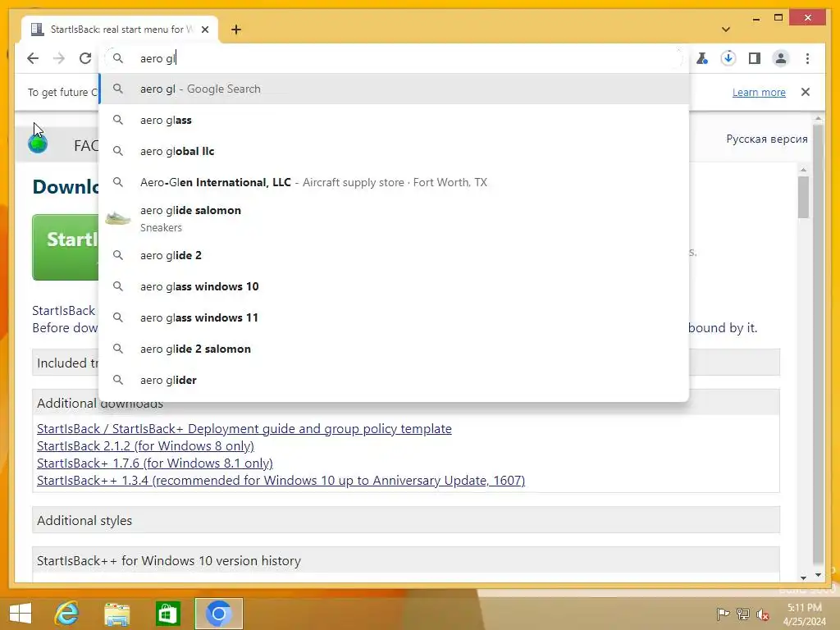Reload the page with refresh icon
The image size is (840, 630).
tap(85, 58)
